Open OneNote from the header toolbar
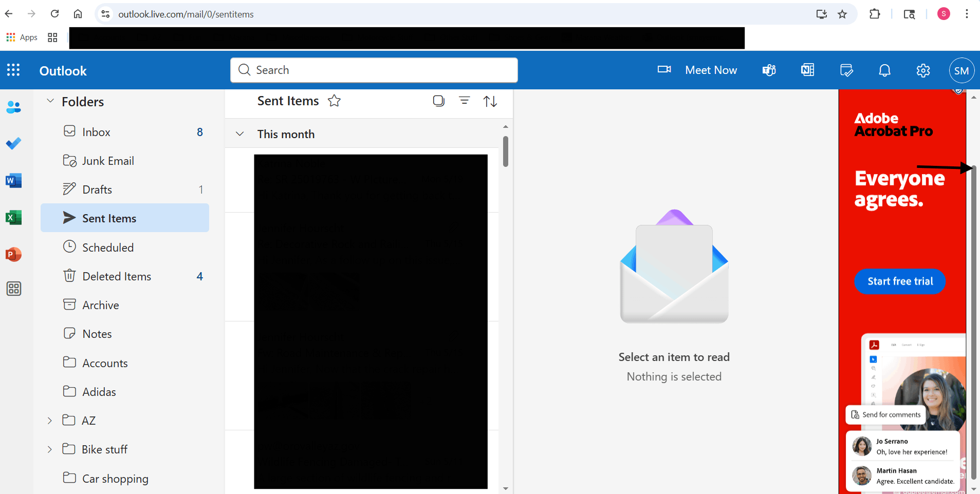The height and width of the screenshot is (494, 980). click(807, 70)
